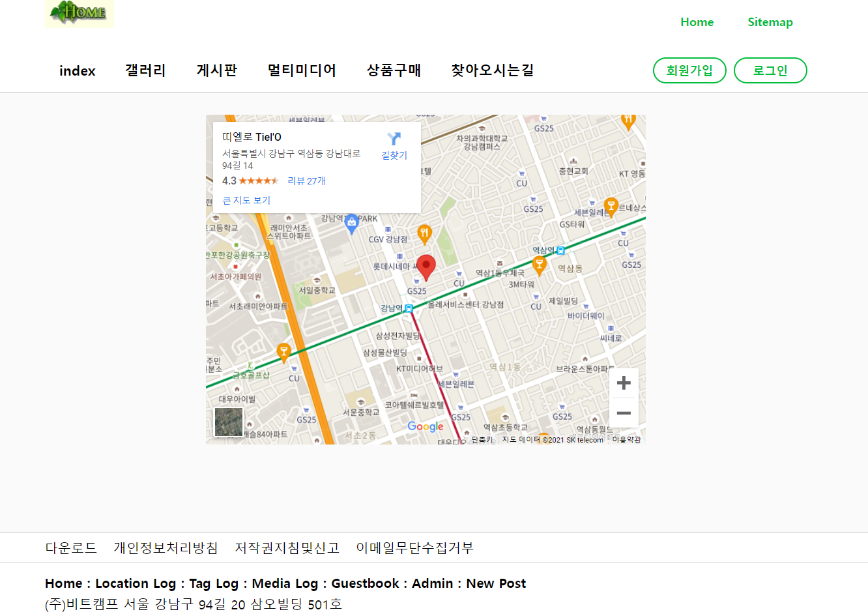The image size is (868, 612).
Task: Open the 멀티미디어 menu
Action: (x=302, y=70)
